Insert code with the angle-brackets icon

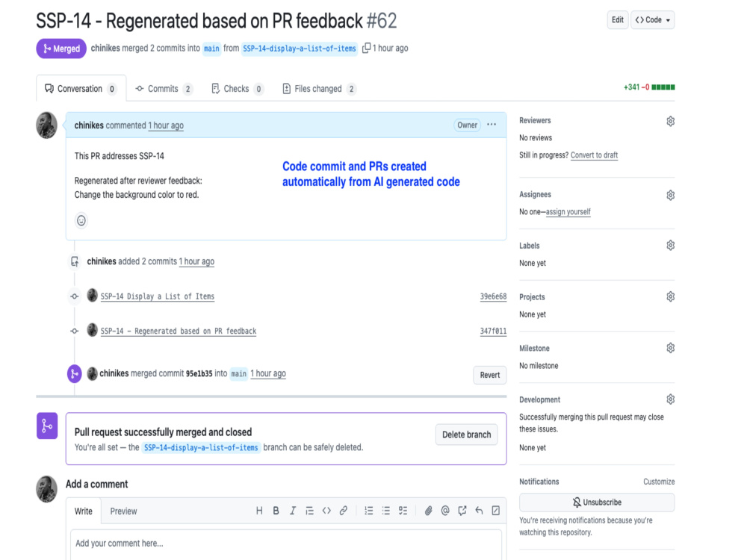[326, 511]
